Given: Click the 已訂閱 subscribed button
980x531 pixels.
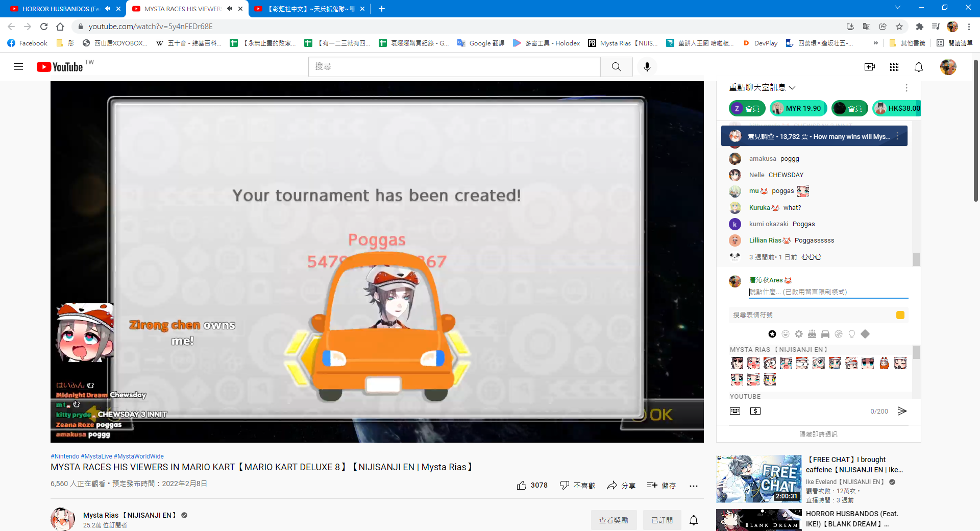Looking at the screenshot, I should [x=662, y=520].
